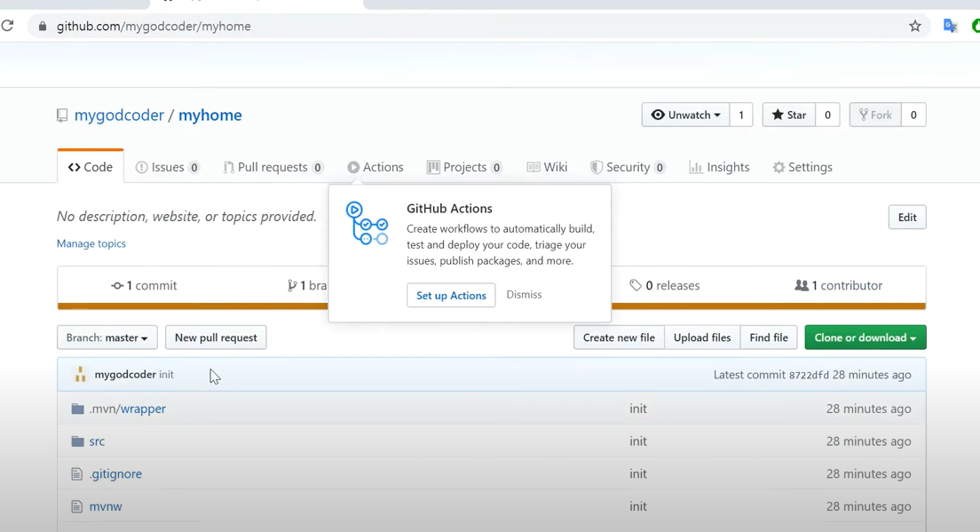
Task: Click the people icon next to contributor
Action: (802, 286)
